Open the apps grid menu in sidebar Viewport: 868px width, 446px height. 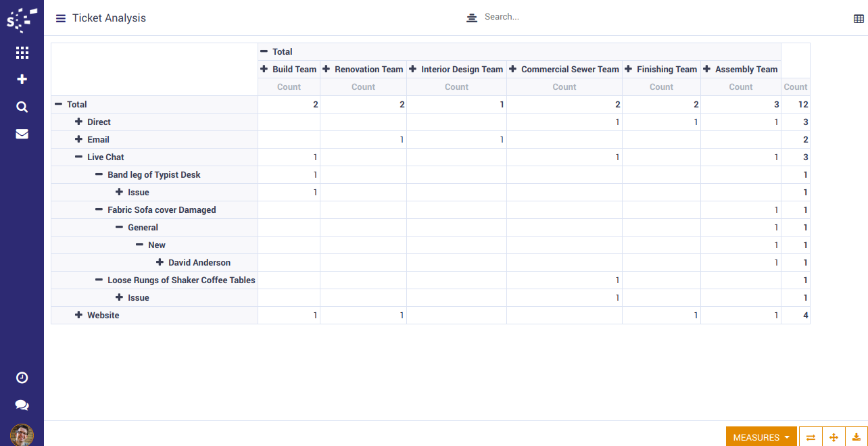pyautogui.click(x=22, y=53)
